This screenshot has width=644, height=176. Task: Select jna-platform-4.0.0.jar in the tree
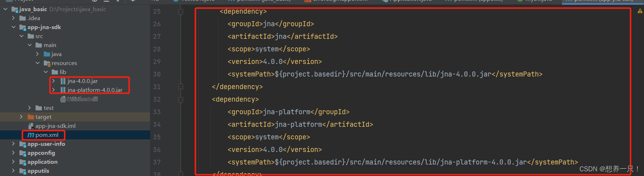click(95, 90)
